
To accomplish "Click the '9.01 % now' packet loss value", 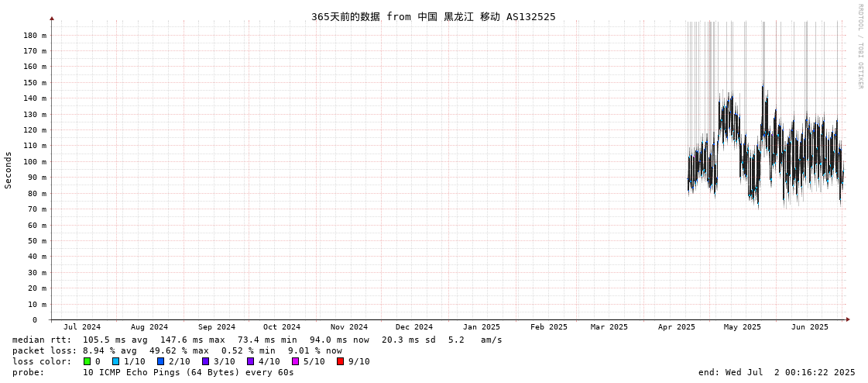I will 315,350.
